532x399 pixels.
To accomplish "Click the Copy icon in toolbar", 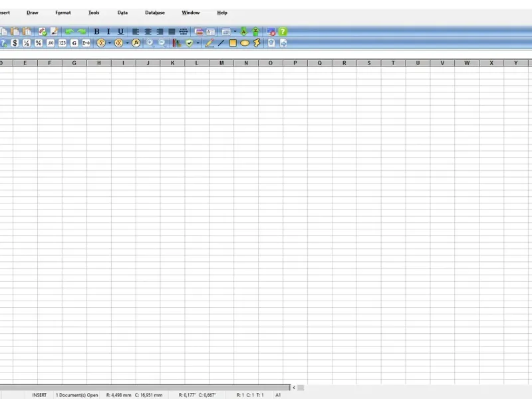I will pyautogui.click(x=4, y=31).
